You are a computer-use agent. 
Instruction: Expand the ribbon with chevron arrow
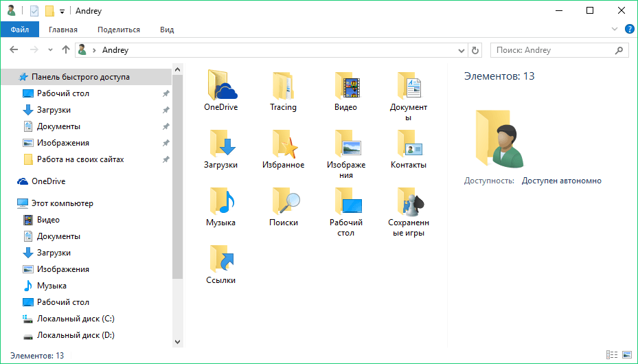[x=615, y=30]
